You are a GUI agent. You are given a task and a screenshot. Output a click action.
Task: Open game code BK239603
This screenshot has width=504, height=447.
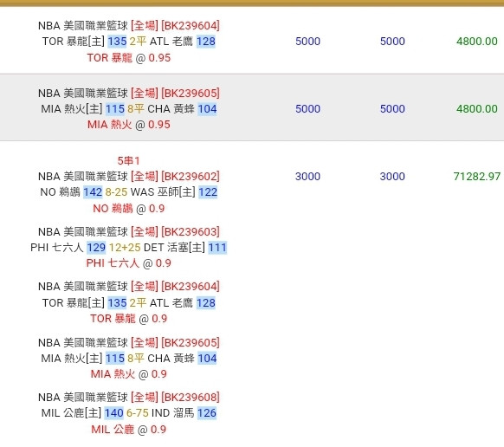[191, 231]
